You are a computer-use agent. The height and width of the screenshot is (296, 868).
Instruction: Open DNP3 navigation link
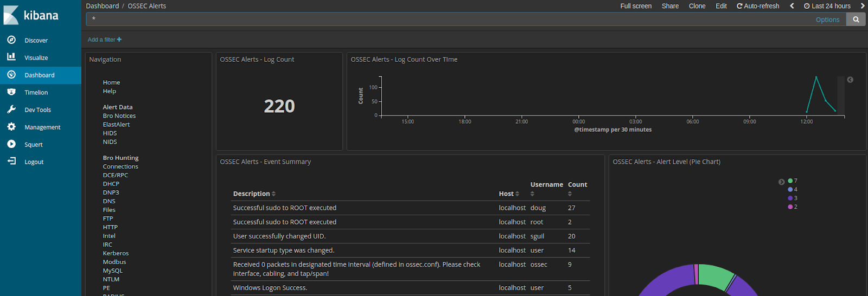point(111,192)
